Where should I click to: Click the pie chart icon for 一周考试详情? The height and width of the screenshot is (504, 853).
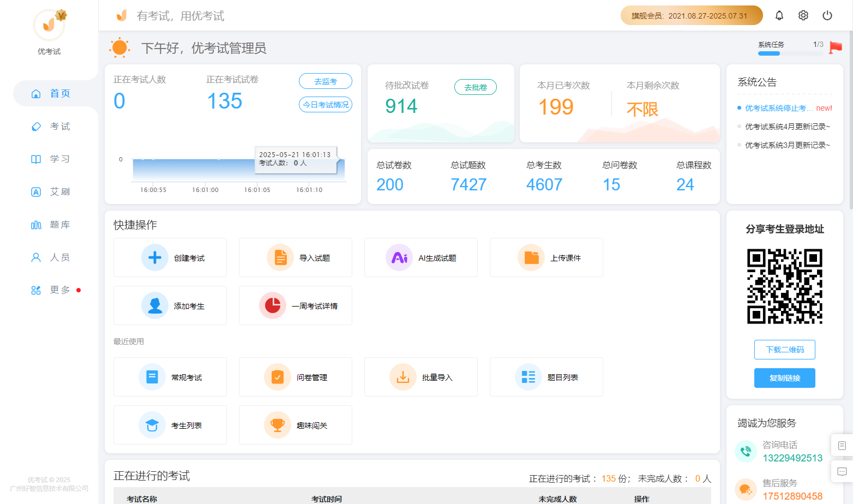coord(273,305)
